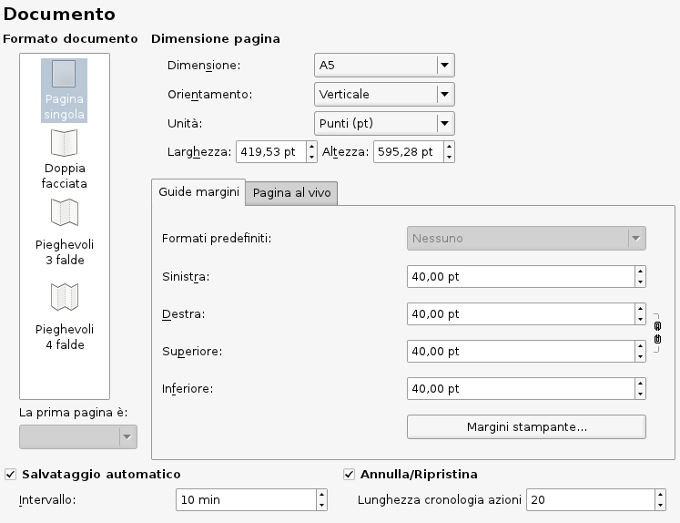Viewport: 680px width, 523px height.
Task: Increase Larghezza with the up arrow
Action: click(x=312, y=147)
